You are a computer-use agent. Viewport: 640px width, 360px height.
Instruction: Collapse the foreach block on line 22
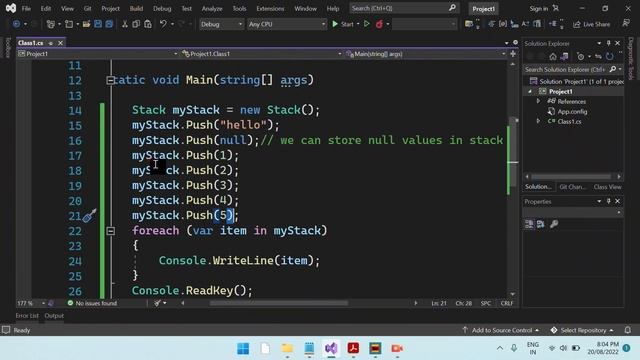(111, 231)
